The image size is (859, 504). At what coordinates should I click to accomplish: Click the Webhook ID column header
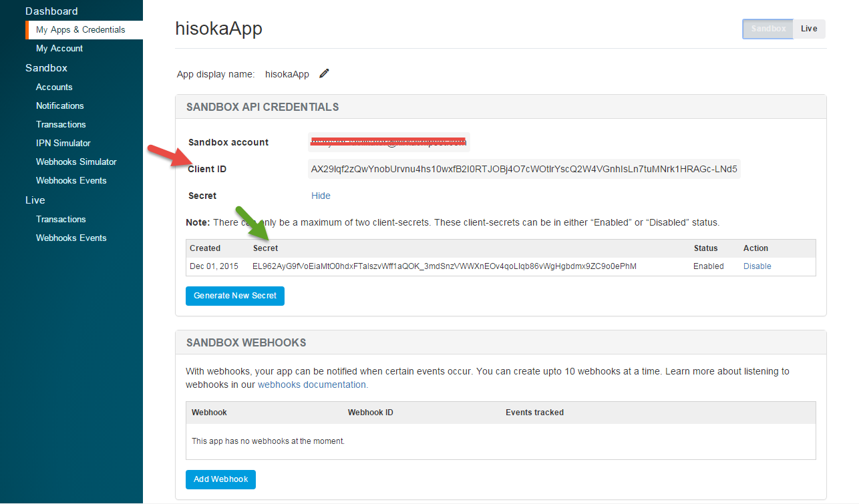(x=371, y=413)
